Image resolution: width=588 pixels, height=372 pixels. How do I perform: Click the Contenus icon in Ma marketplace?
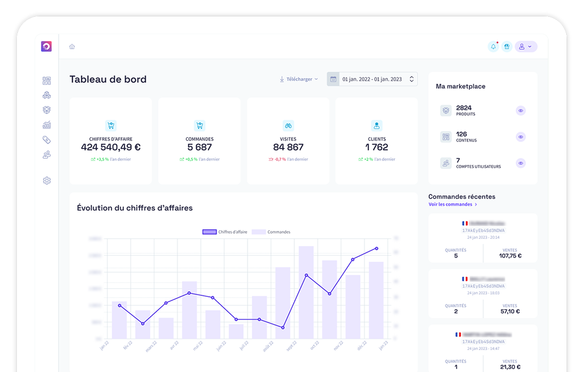(x=446, y=137)
